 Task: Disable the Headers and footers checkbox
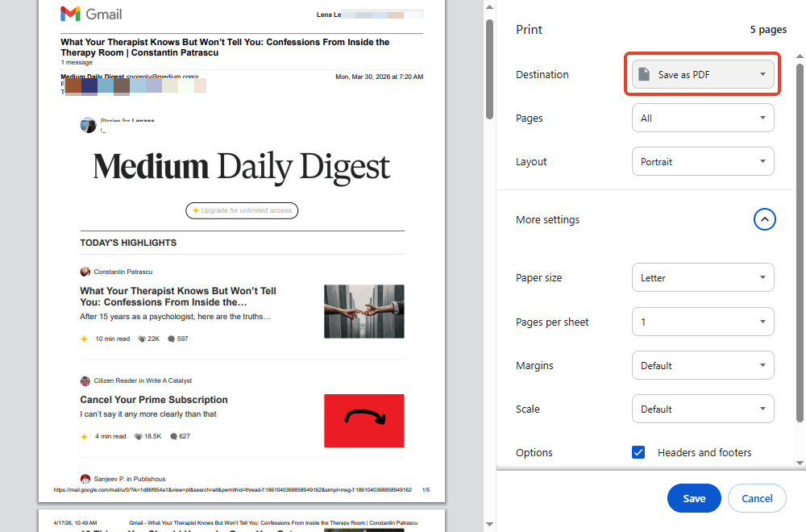pos(638,452)
